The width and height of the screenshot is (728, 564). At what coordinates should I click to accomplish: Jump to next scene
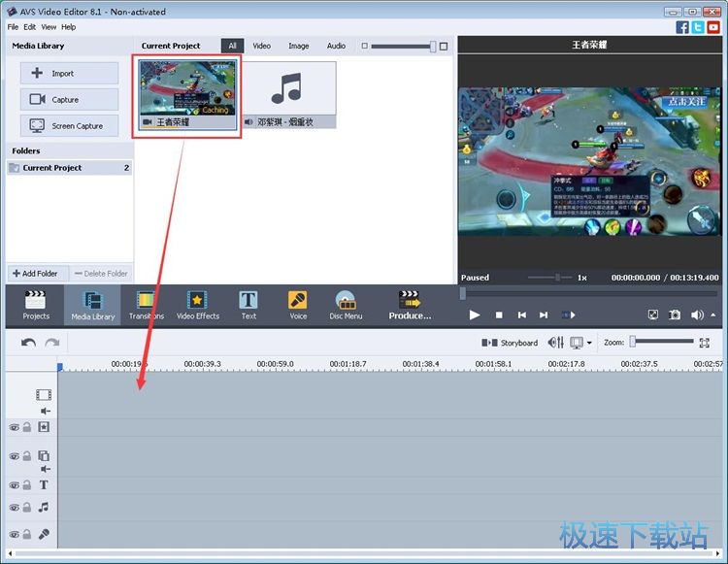tap(569, 315)
